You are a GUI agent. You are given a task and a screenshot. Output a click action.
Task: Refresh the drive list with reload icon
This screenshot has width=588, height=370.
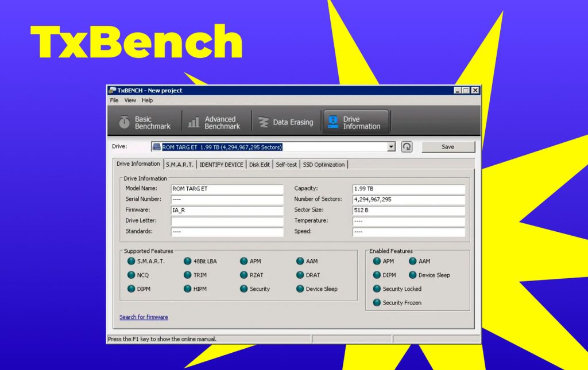pos(407,147)
